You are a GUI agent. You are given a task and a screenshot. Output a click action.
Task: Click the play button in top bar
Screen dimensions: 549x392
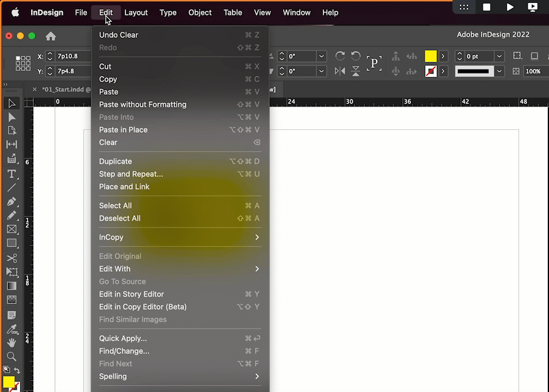510,7
